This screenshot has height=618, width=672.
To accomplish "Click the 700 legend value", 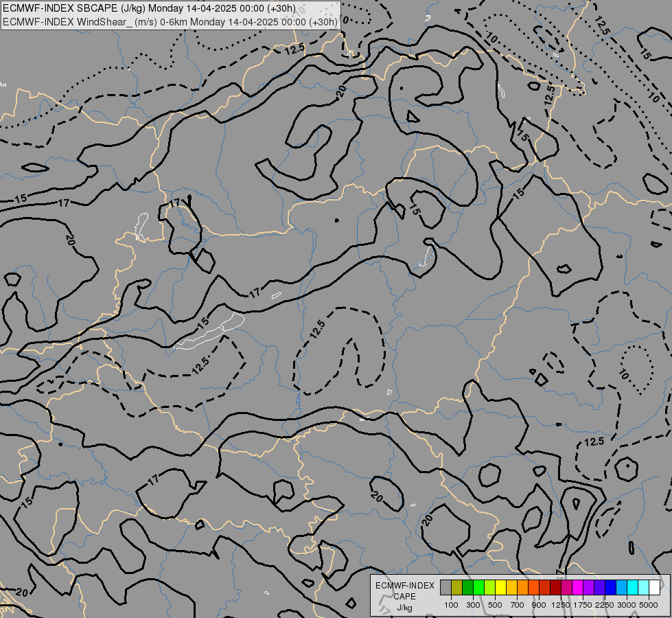I will [x=518, y=605].
